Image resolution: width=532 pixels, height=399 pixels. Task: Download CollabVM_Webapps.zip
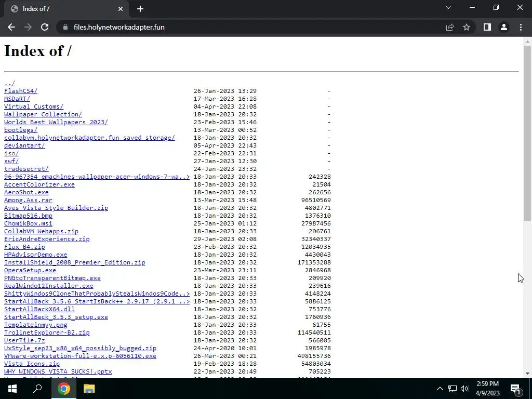pos(41,231)
